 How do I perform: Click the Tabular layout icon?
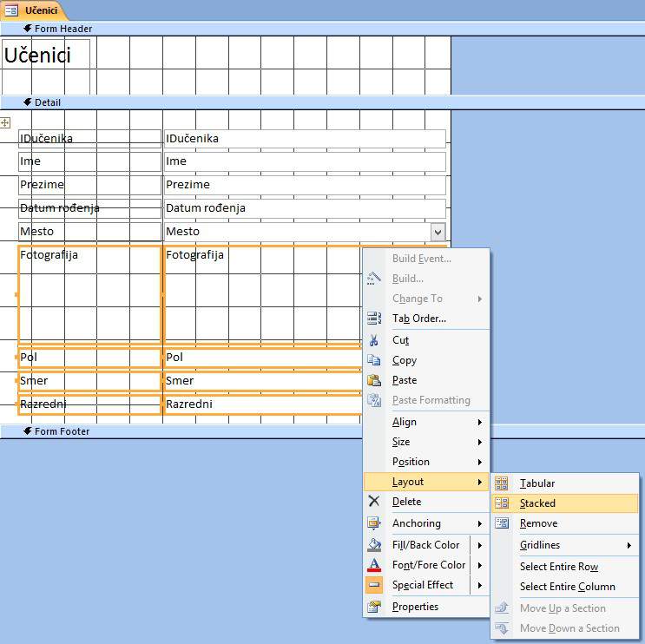(501, 483)
